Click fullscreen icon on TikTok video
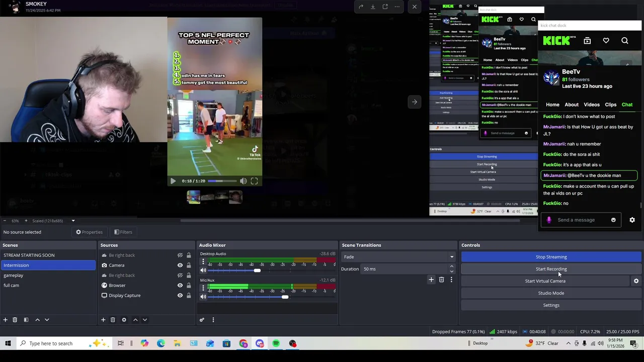The image size is (644, 362). pyautogui.click(x=254, y=181)
